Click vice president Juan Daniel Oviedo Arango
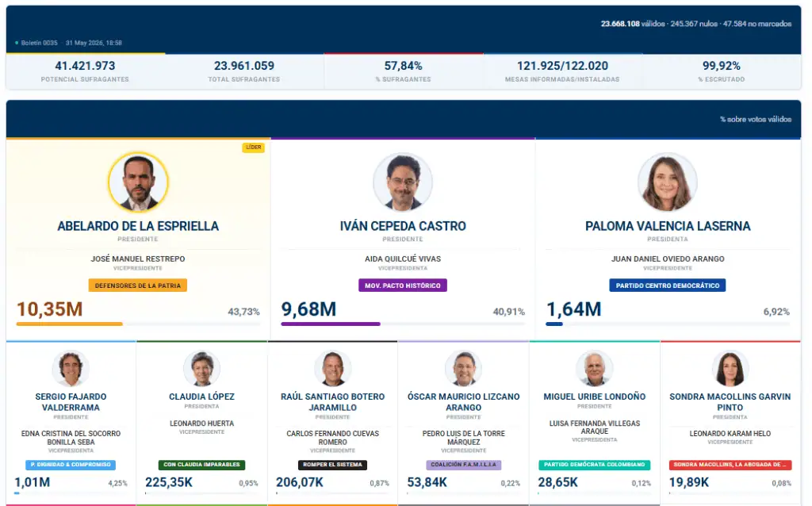Screen dimensions: 812x506 click(x=668, y=259)
